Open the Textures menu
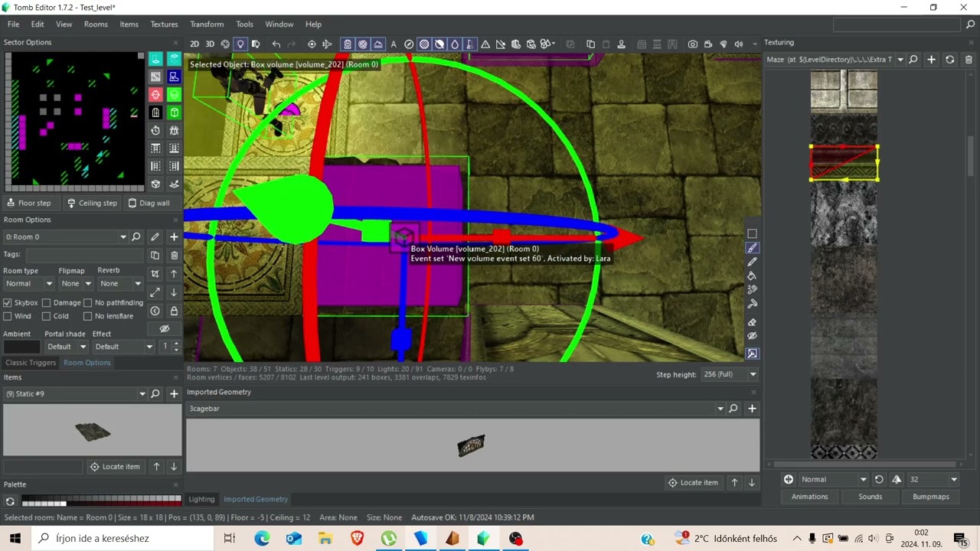The height and width of the screenshot is (551, 980). (x=164, y=24)
